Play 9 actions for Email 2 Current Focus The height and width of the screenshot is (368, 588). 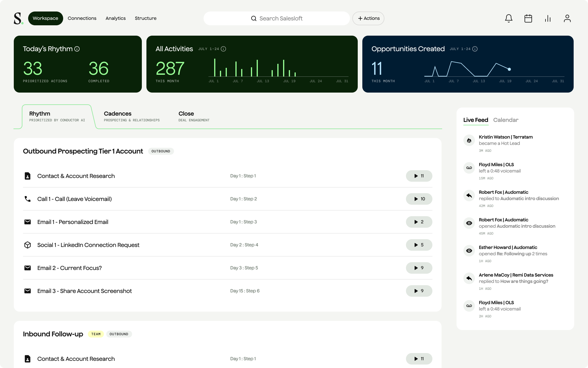(x=419, y=268)
